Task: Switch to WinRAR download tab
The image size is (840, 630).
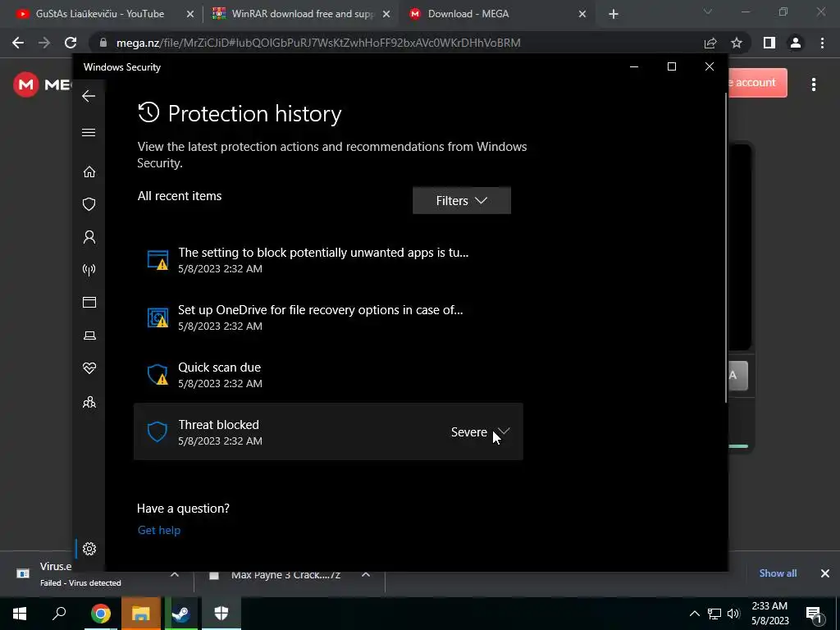Action: (302, 14)
